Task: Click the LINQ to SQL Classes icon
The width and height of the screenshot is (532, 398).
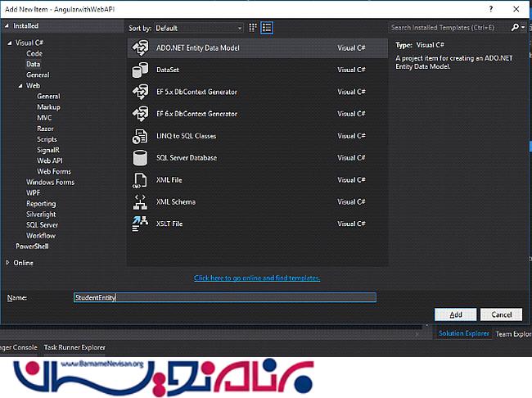Action: (140, 136)
